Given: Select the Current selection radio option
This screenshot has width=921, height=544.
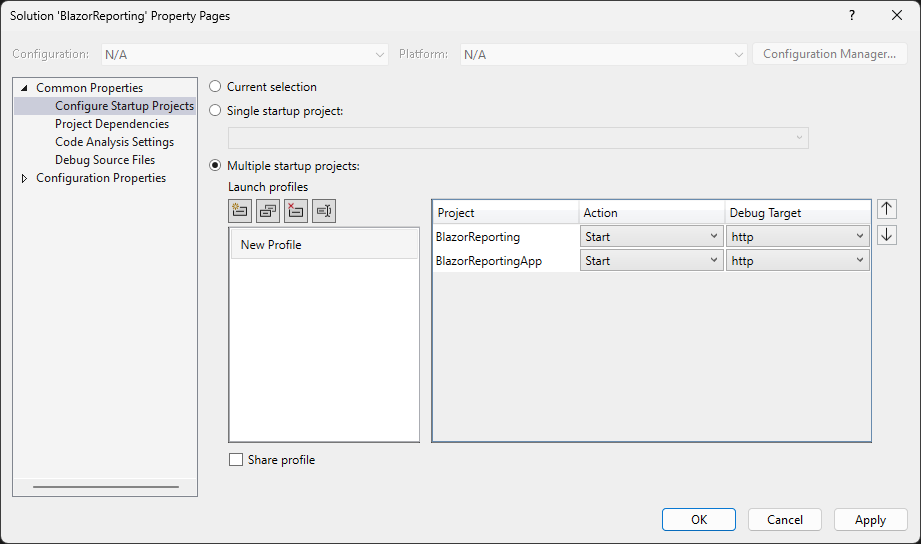Looking at the screenshot, I should (215, 87).
